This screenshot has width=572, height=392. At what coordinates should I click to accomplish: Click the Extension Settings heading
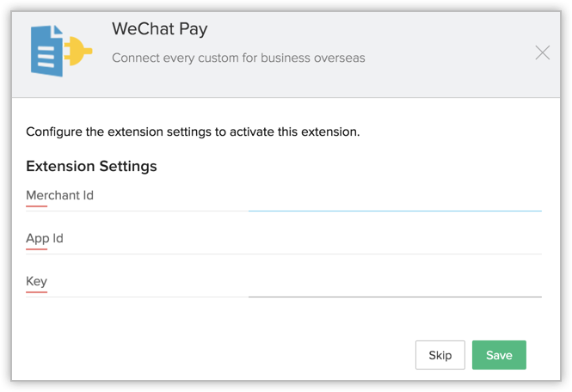tap(91, 166)
